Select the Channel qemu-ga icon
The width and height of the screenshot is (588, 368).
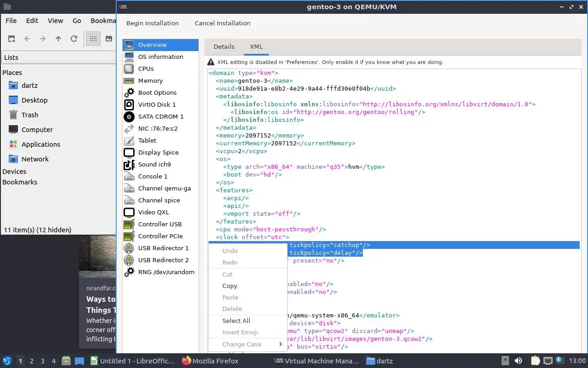click(x=130, y=188)
